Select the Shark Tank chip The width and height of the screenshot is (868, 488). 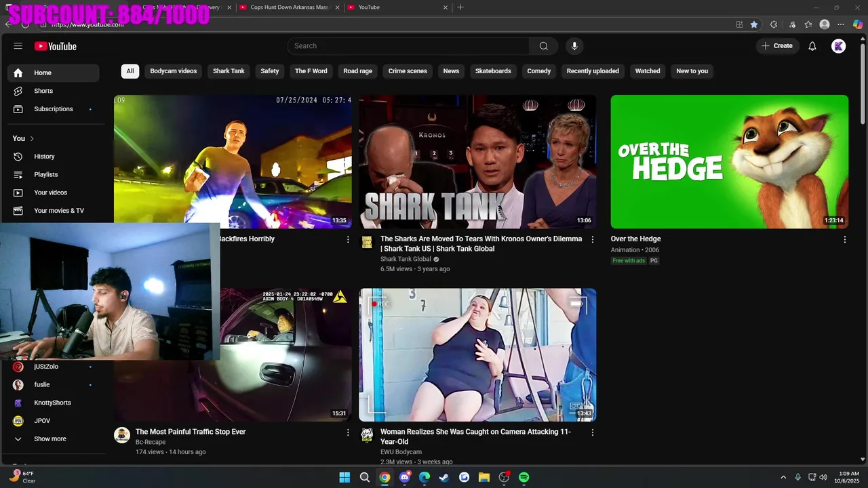[x=229, y=71]
